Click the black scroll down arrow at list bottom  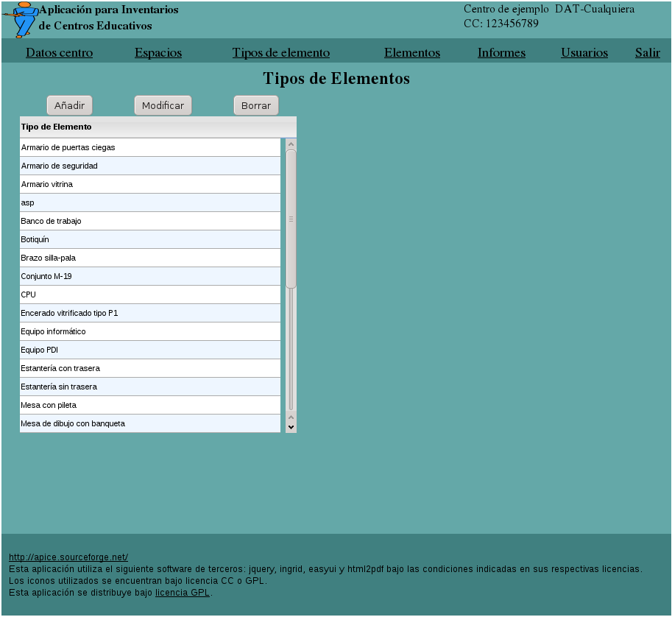click(x=291, y=427)
